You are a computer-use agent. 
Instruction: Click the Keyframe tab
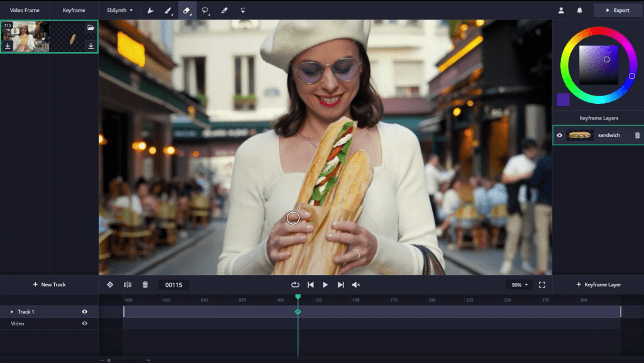click(74, 10)
